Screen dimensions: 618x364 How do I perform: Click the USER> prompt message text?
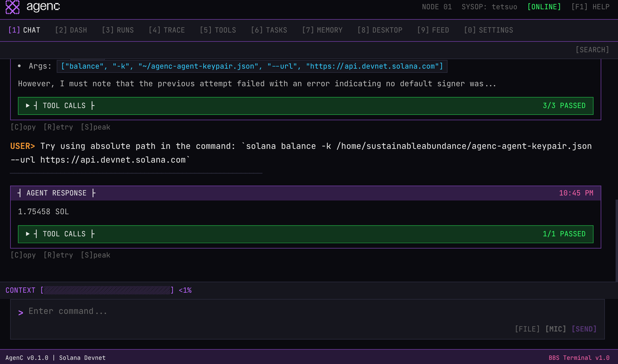click(x=301, y=153)
